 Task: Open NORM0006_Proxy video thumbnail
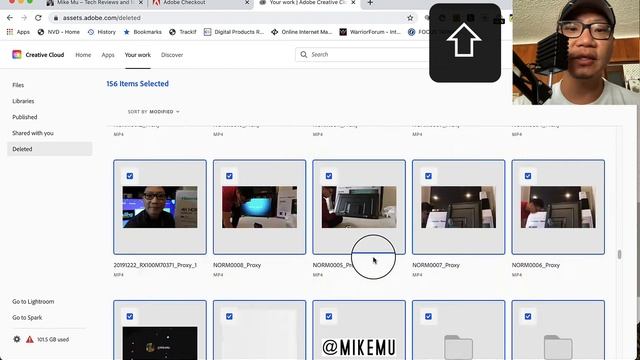pos(558,207)
